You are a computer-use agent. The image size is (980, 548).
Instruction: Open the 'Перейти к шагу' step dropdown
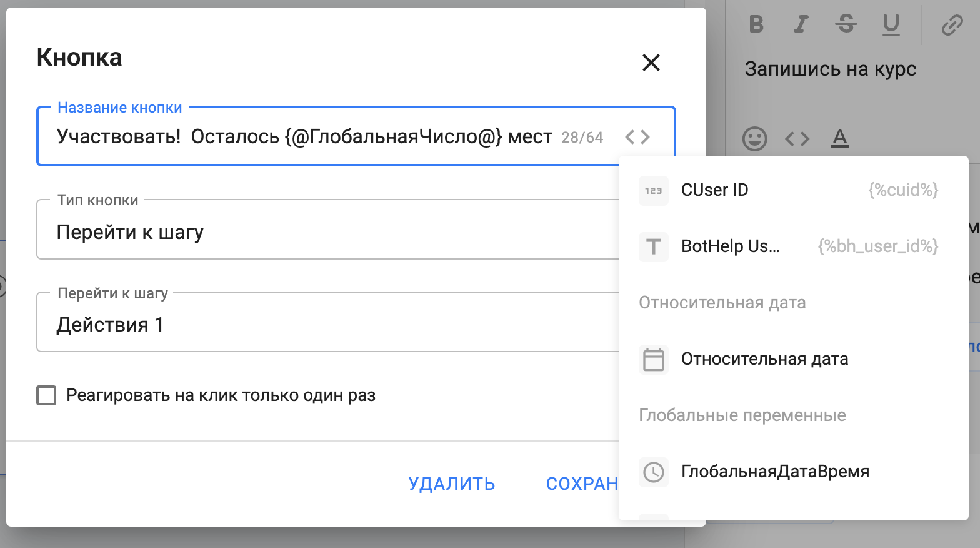[x=325, y=325]
